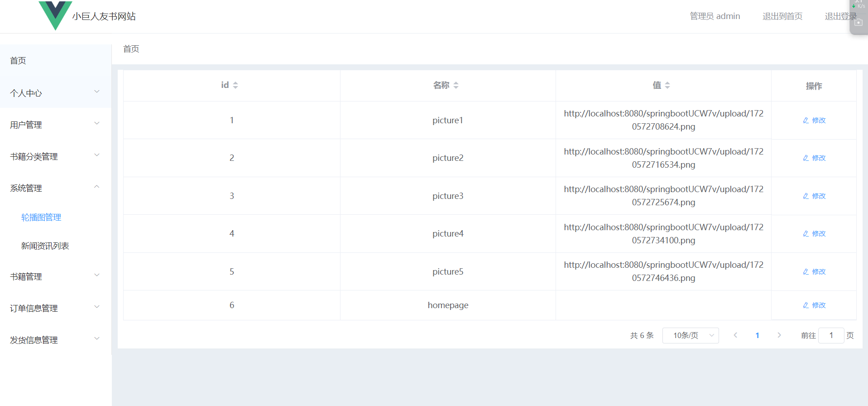Click URL ending 0572734100.png
This screenshot has height=406, width=868.
(x=663, y=234)
